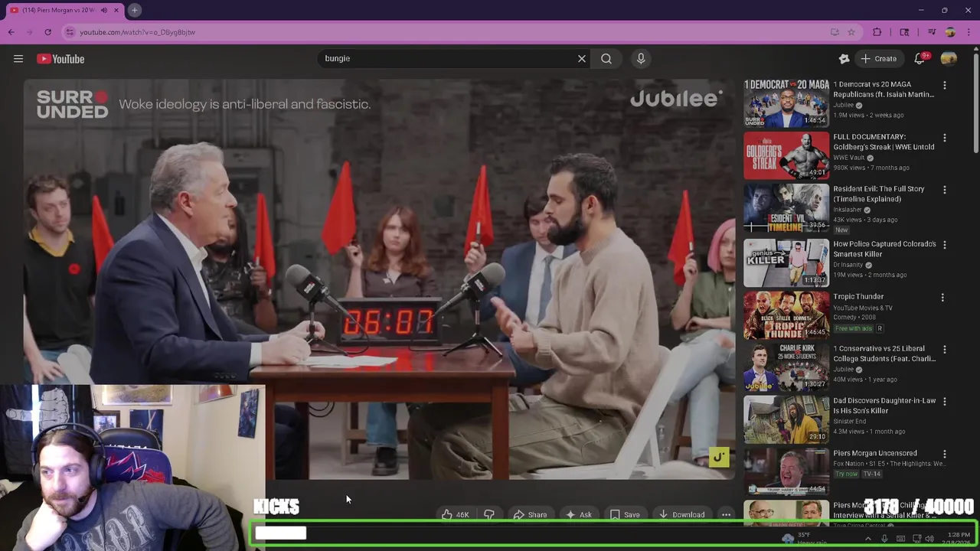Image resolution: width=980 pixels, height=551 pixels.
Task: Click the taskbar network icon
Action: tap(916, 539)
